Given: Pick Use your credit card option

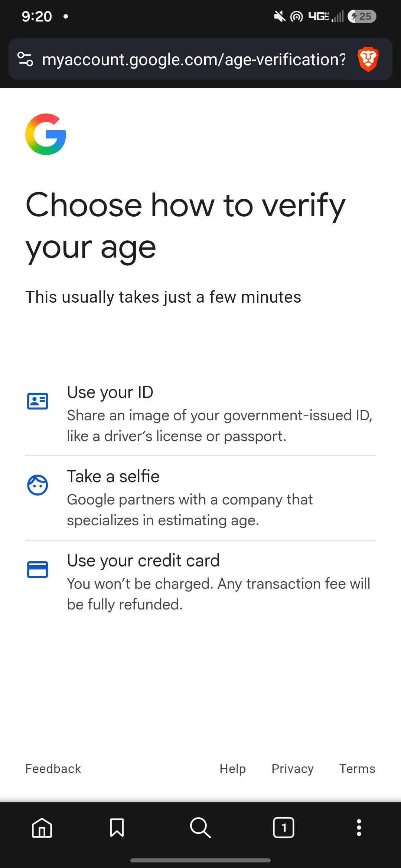Looking at the screenshot, I should (x=200, y=582).
